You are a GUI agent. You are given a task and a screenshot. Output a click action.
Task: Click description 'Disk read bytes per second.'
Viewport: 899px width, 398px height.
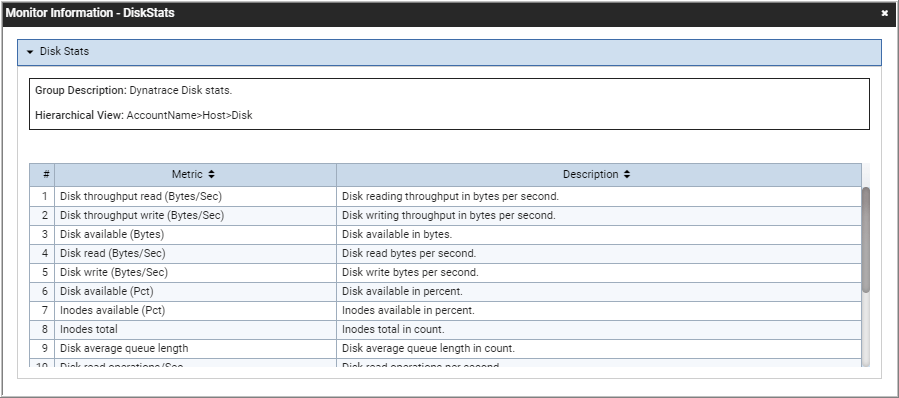tap(409, 253)
